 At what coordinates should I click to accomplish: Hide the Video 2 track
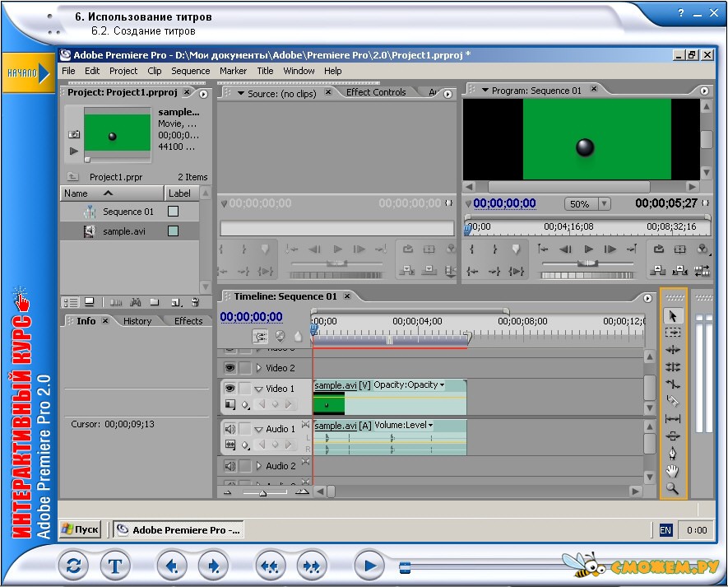pyautogui.click(x=230, y=368)
